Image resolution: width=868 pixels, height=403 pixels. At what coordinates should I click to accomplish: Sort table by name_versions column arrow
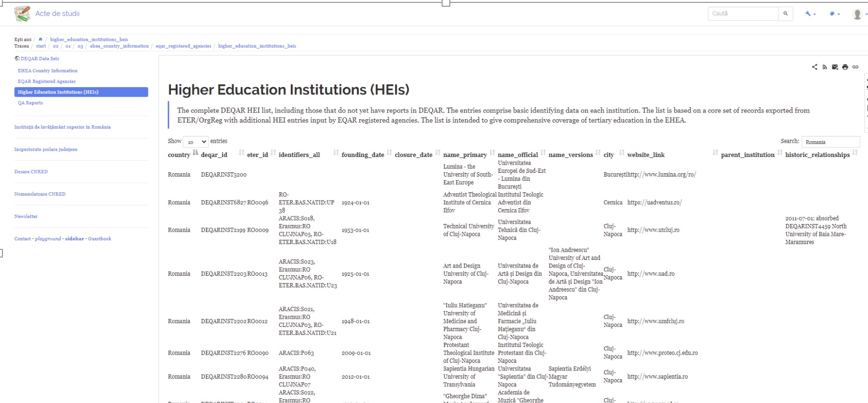(x=598, y=152)
